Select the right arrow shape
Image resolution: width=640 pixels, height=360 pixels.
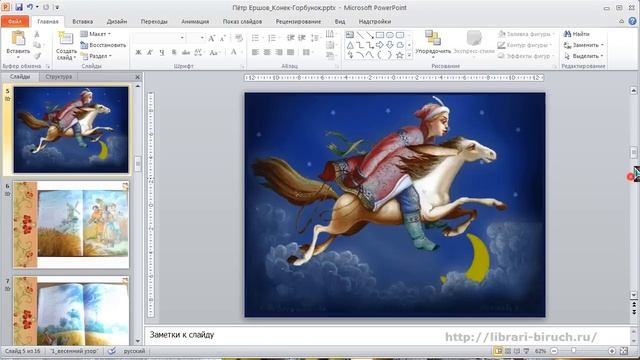pos(380,45)
